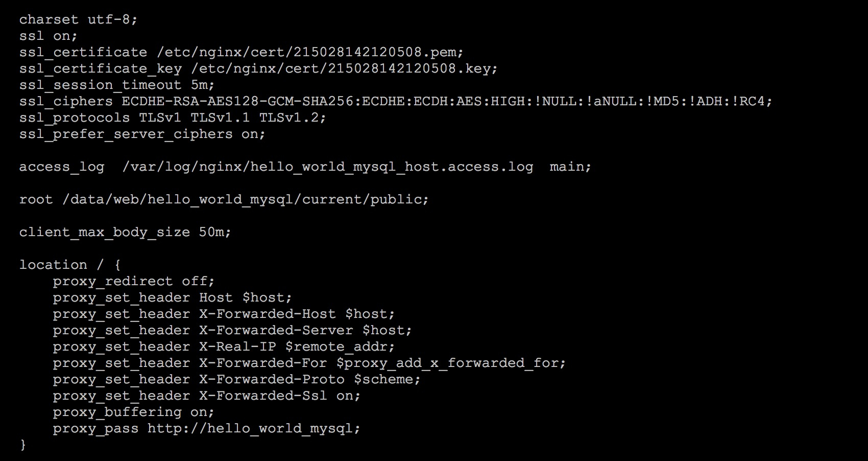Click the 'charset utf-8;' line

[79, 19]
